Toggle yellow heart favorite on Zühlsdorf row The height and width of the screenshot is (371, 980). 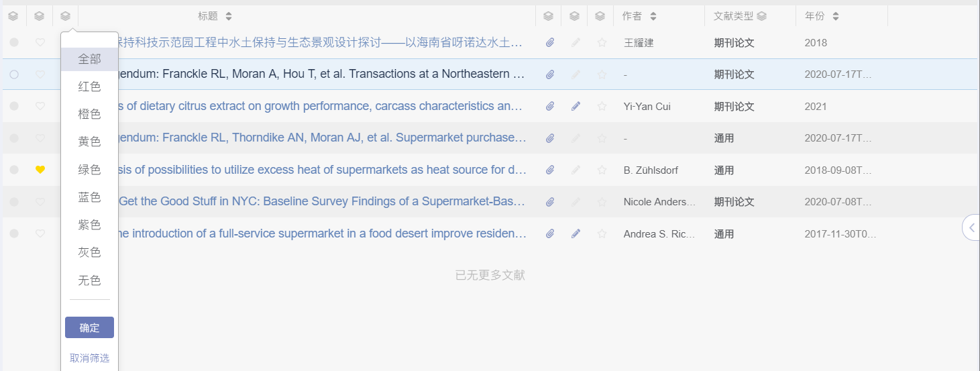[40, 170]
